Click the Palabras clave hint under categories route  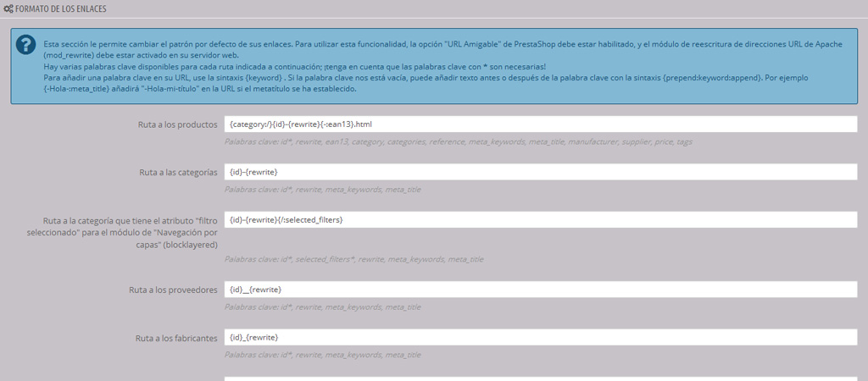pos(322,190)
